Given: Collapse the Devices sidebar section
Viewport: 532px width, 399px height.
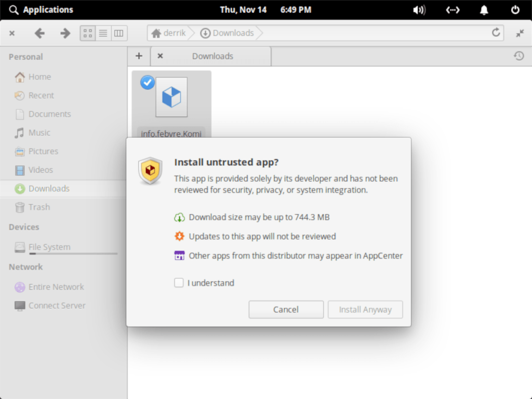Looking at the screenshot, I should pyautogui.click(x=24, y=227).
